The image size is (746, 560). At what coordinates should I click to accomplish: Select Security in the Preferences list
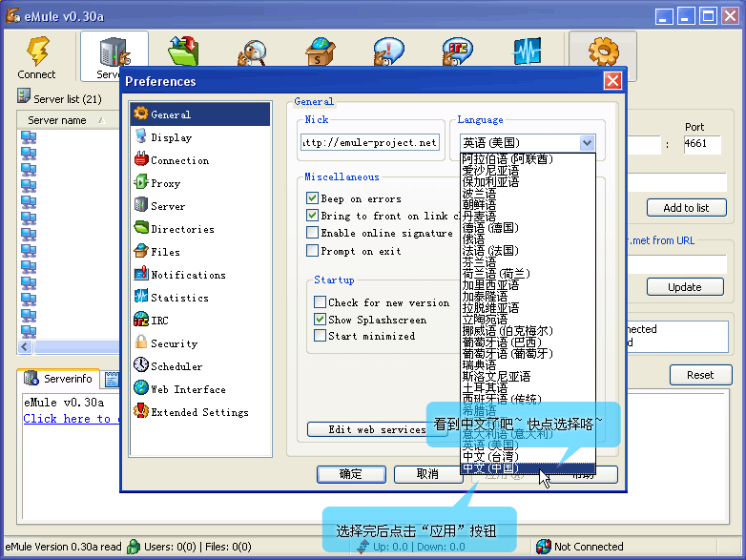(200, 342)
